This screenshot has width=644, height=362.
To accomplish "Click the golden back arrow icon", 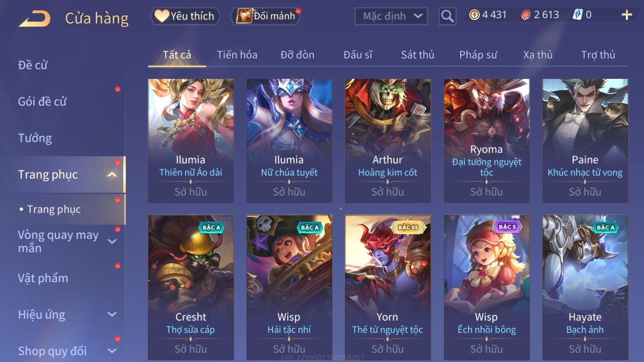I will [34, 18].
